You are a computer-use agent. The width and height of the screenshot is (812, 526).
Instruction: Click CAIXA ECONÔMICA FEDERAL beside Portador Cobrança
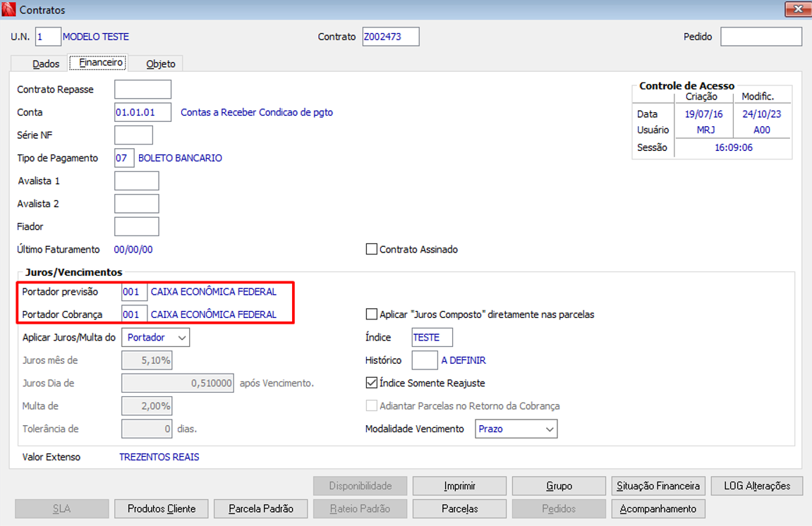coord(213,314)
